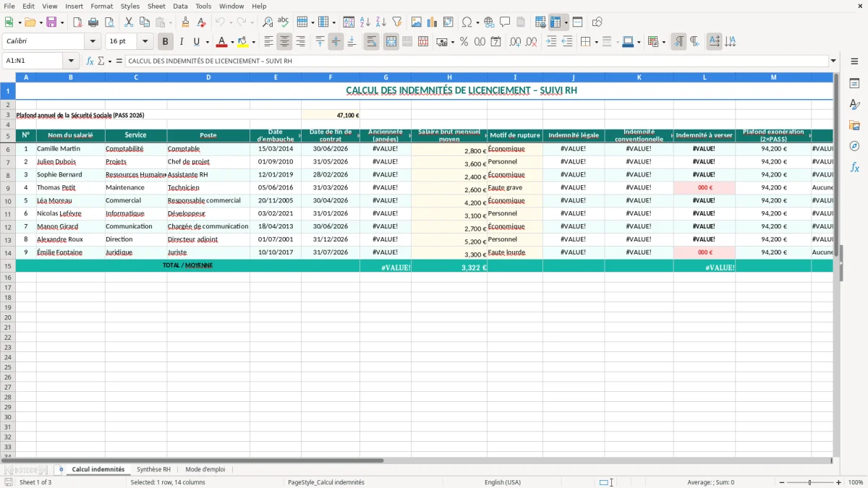Click Sheet 1 of 3 status text
Viewport: 868px width, 488px height.
(x=35, y=482)
